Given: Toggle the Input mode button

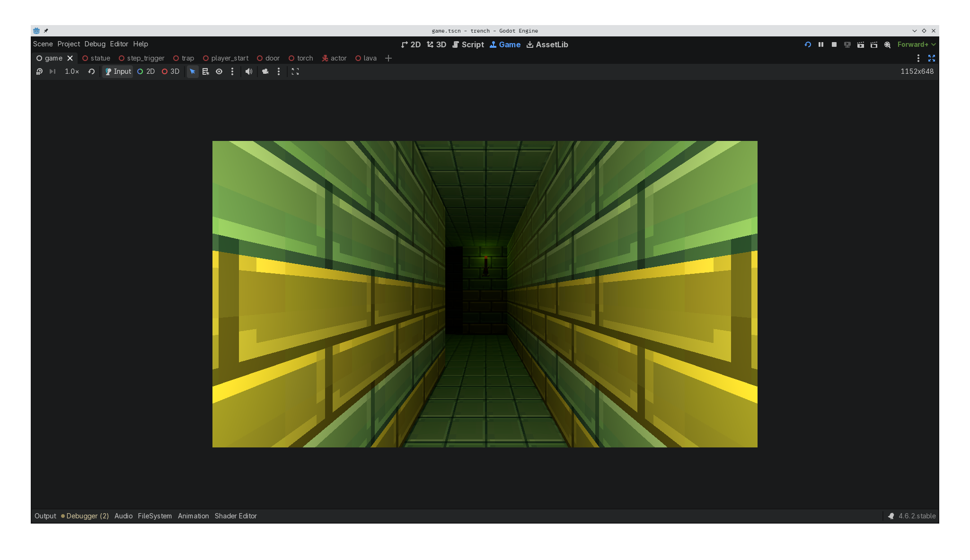Looking at the screenshot, I should [118, 71].
